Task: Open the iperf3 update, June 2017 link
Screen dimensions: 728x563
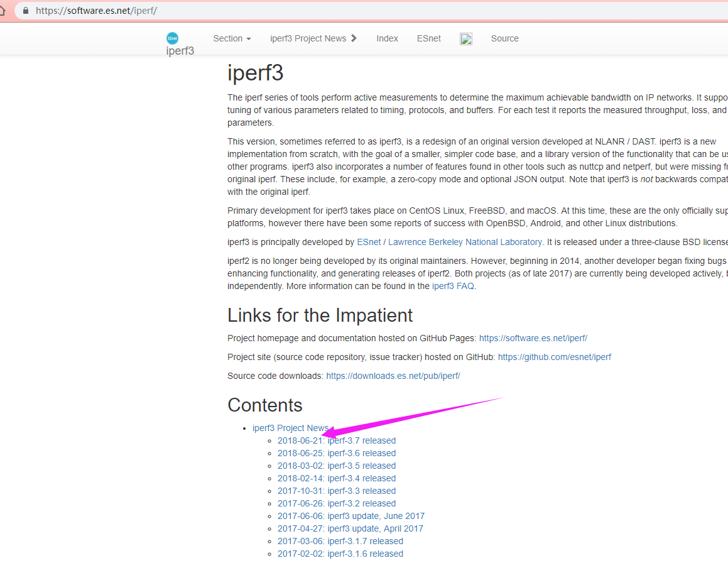Action: (x=351, y=516)
